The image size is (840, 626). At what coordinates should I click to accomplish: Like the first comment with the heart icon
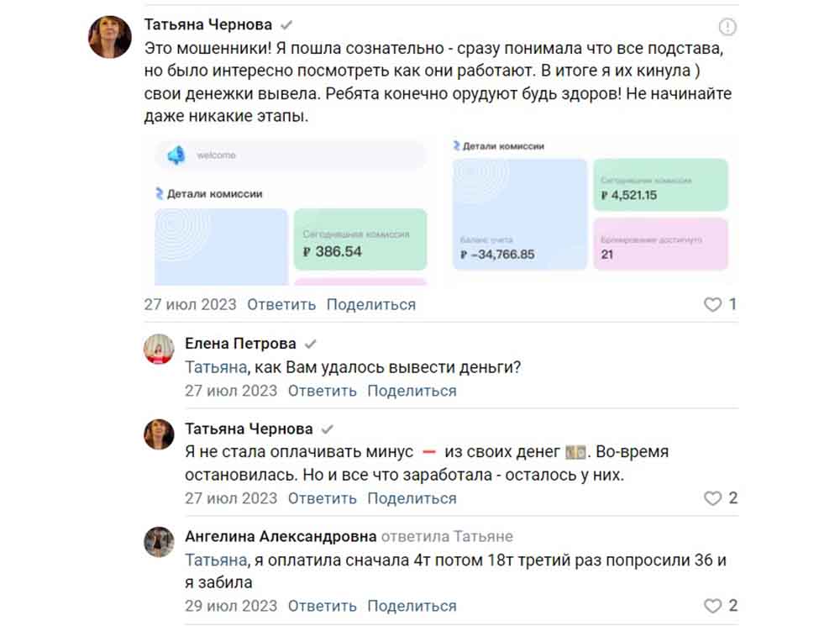[x=714, y=305]
